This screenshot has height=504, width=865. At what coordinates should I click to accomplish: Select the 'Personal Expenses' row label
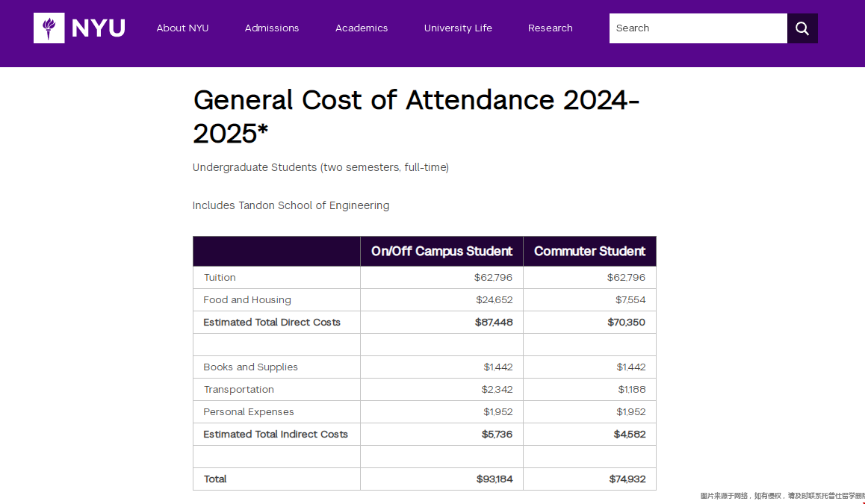coord(249,412)
